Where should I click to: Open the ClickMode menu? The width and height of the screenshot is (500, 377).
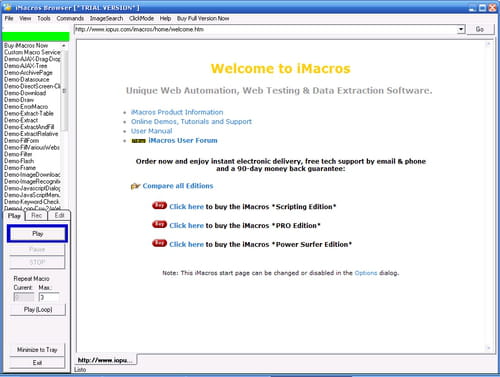tap(141, 18)
